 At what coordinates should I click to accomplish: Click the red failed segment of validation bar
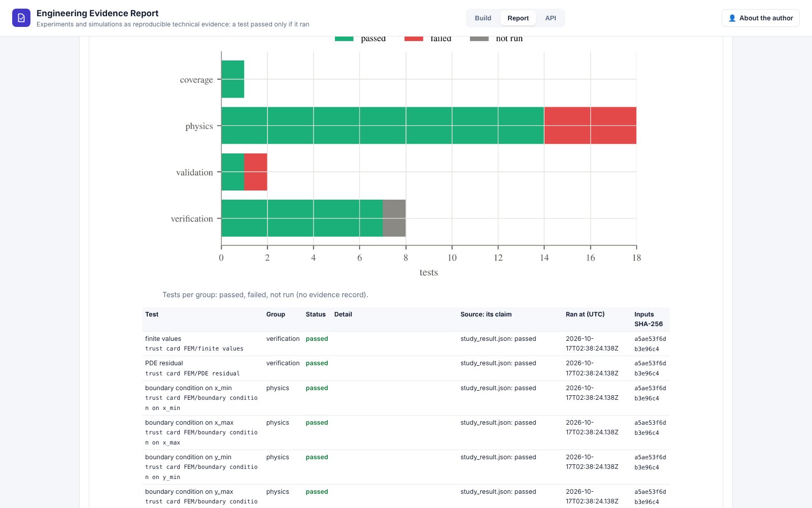(256, 172)
